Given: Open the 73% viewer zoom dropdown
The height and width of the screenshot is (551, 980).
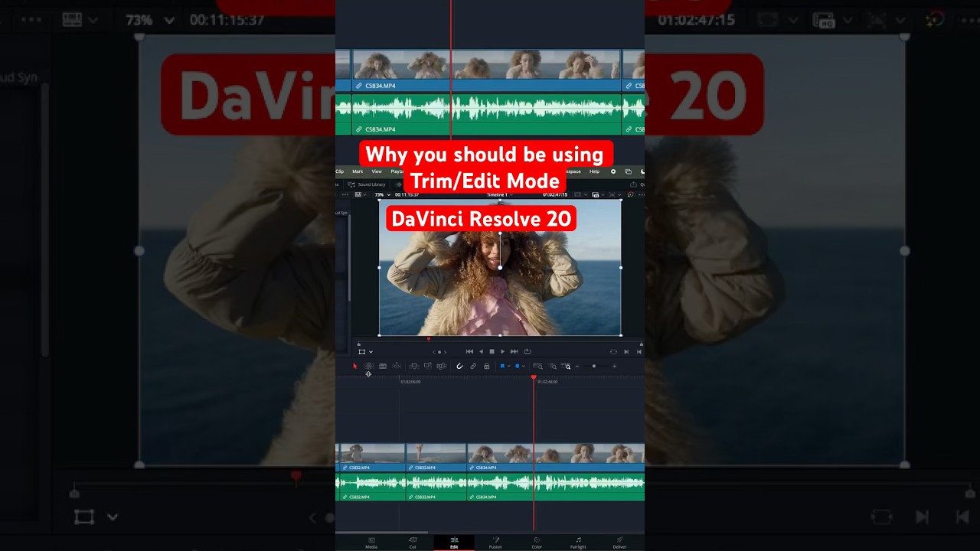Looking at the screenshot, I should 383,194.
